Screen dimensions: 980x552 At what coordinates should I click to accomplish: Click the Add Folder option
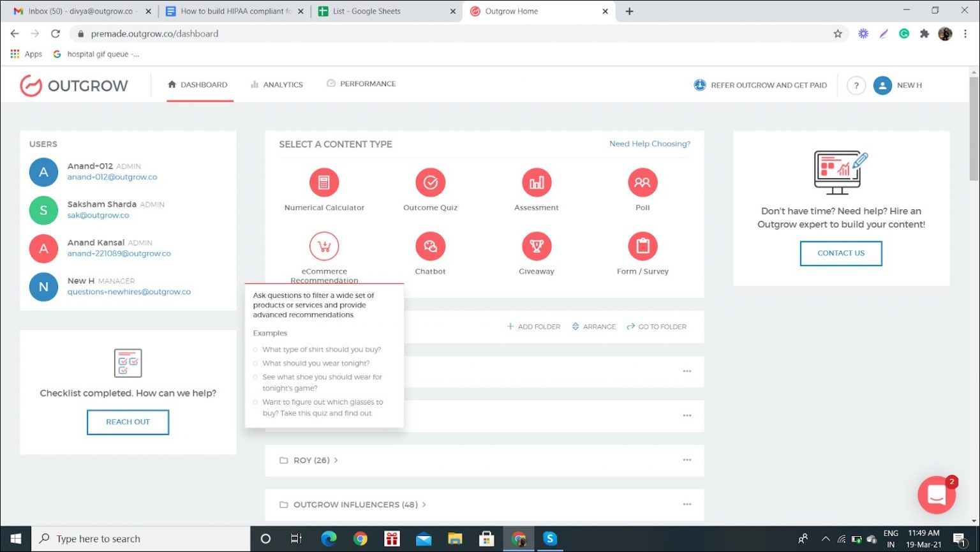click(533, 327)
